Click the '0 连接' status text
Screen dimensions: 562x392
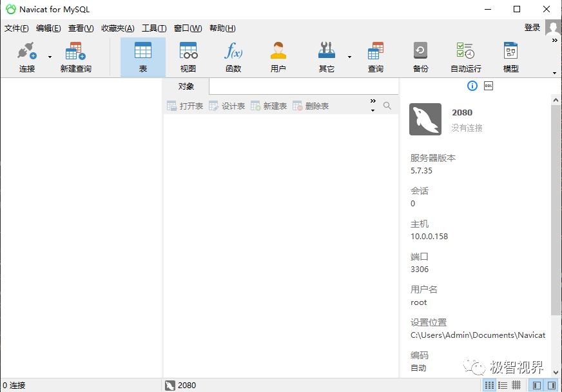(14, 386)
